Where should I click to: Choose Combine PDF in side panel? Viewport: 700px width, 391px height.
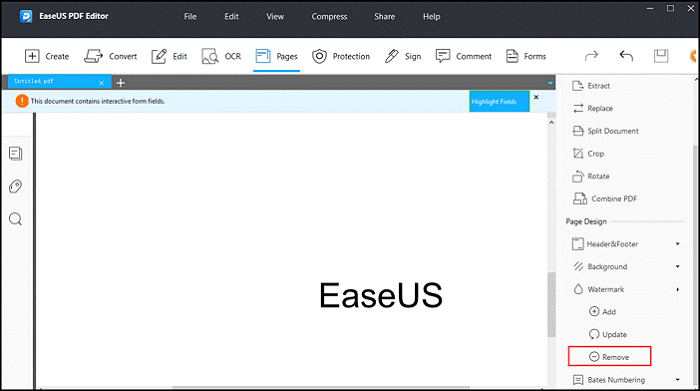click(x=604, y=199)
